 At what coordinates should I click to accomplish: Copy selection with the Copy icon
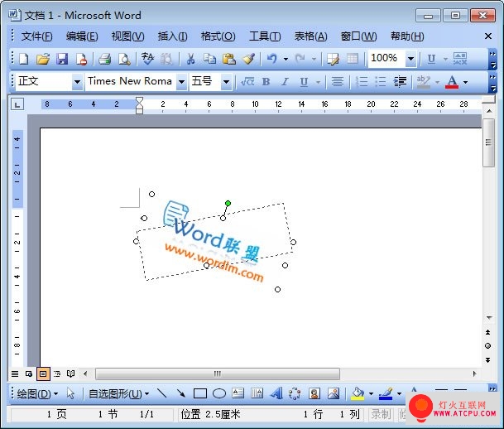[209, 59]
